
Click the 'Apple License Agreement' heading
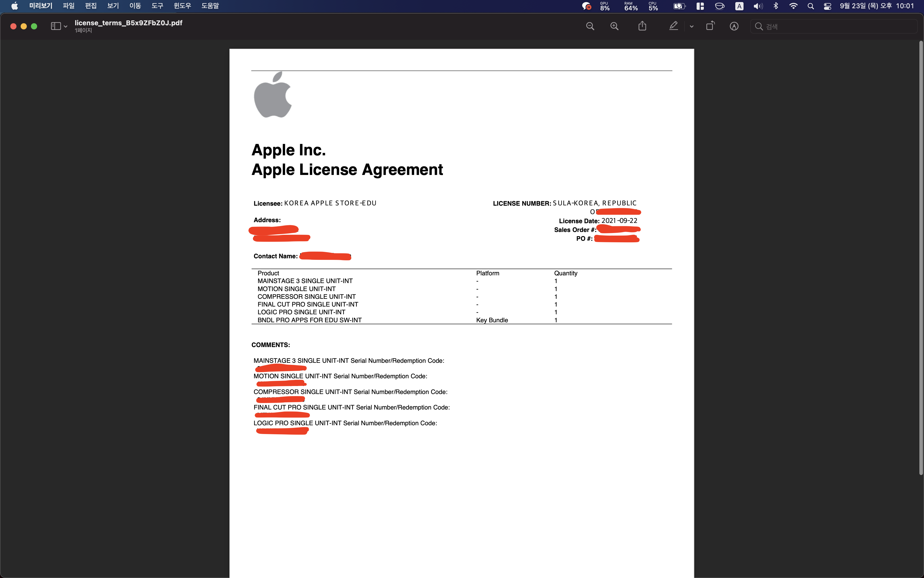[347, 169]
